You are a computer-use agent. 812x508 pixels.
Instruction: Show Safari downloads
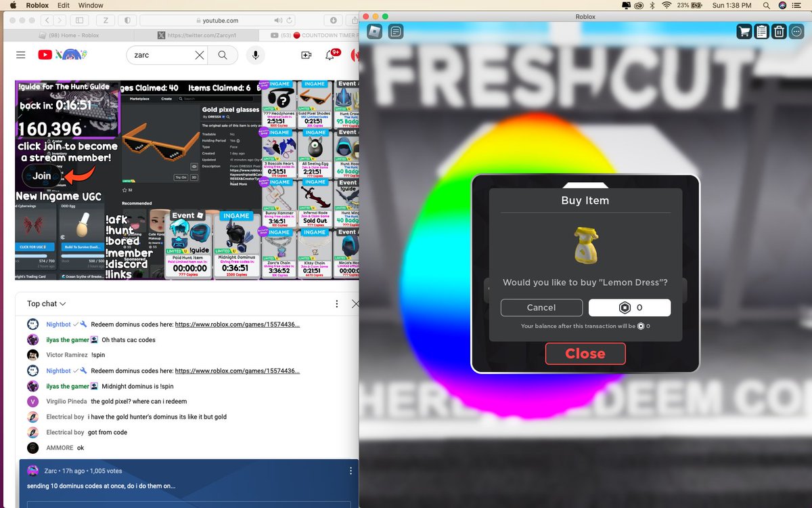tap(334, 20)
